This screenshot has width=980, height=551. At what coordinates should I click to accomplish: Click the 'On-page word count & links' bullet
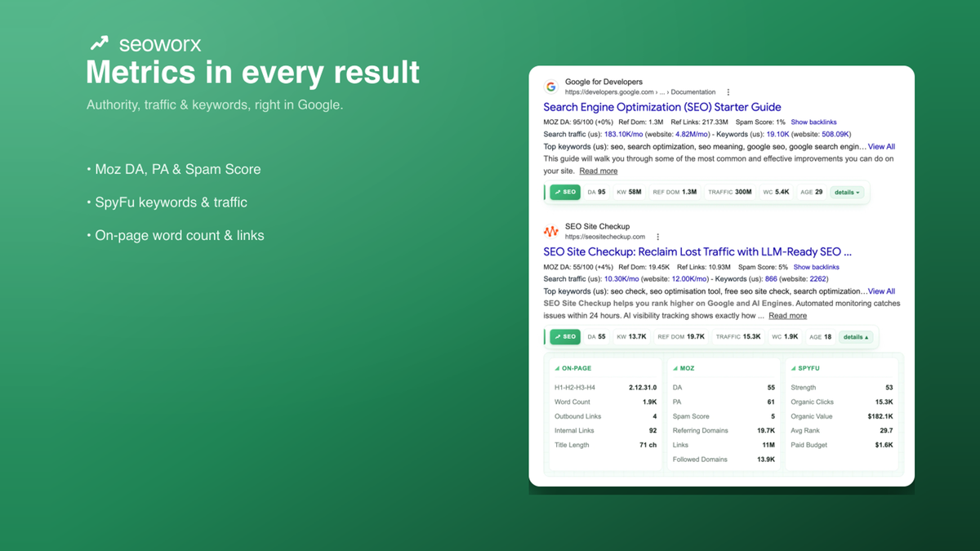(176, 236)
